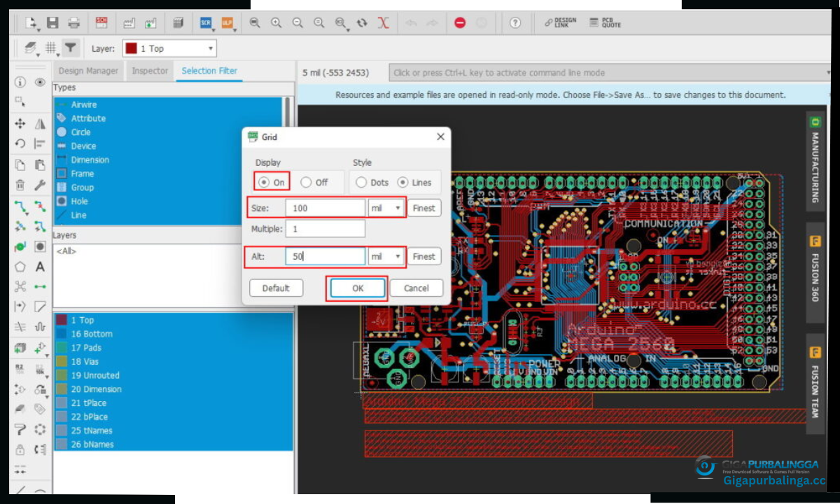Select the 19 Unrouted layer row

tap(173, 375)
